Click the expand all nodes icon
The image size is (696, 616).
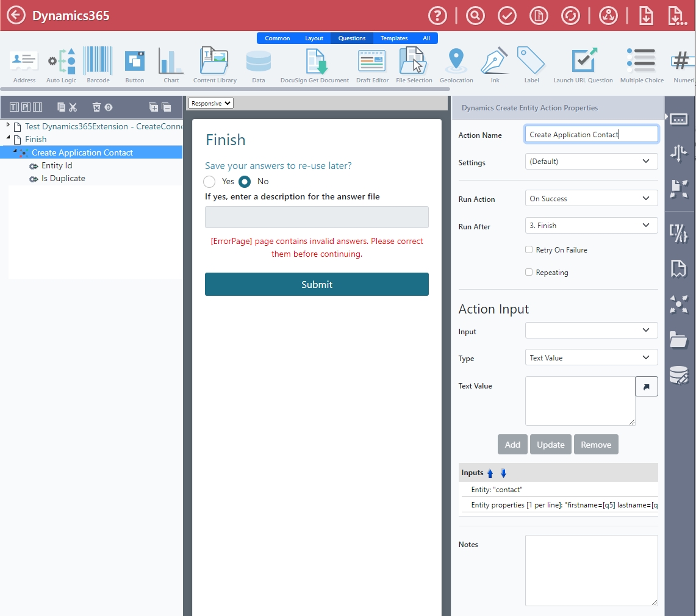(x=153, y=107)
